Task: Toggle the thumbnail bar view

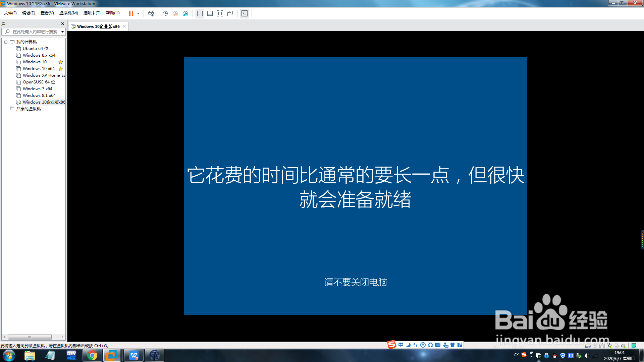Action: 210,13
